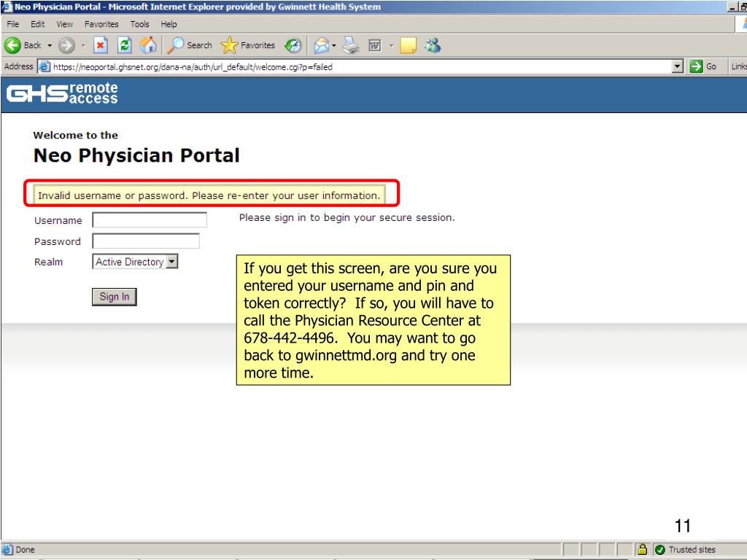Open the Messenger people icon
747x560 pixels.
click(x=433, y=45)
